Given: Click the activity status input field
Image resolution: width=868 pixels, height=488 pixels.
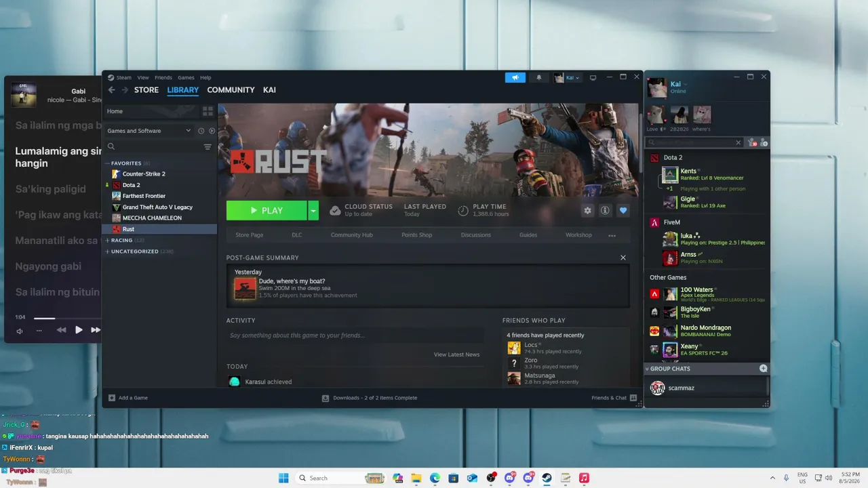Looking at the screenshot, I should [x=355, y=335].
